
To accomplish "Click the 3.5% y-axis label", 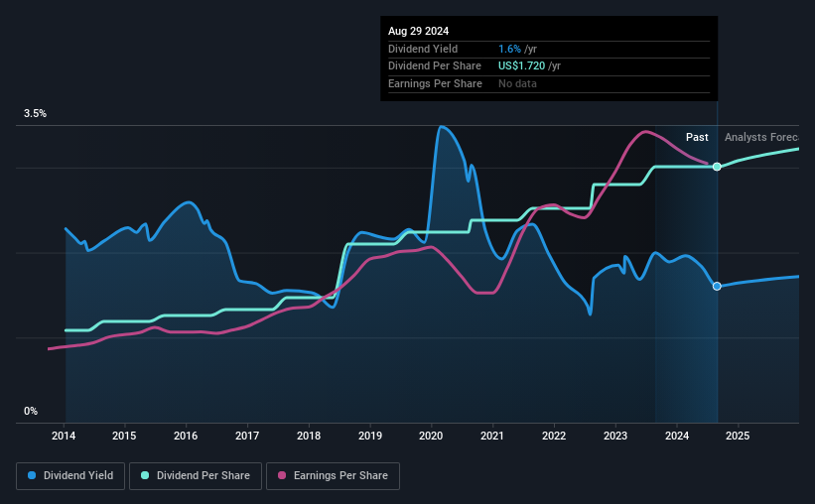I will click(x=35, y=114).
